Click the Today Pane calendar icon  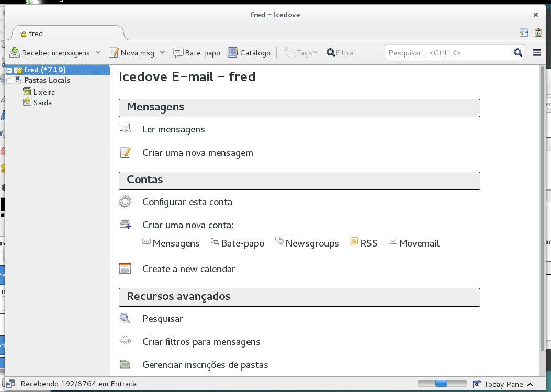477,384
